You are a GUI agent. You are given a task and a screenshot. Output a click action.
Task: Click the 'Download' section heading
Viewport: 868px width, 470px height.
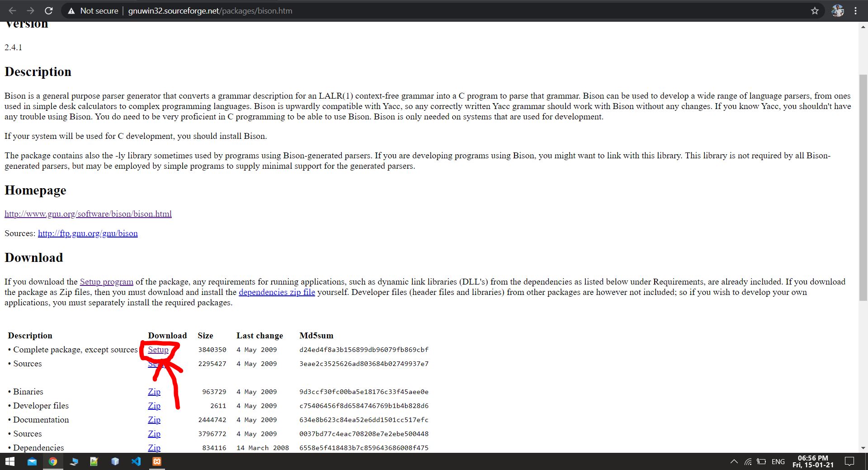coord(34,257)
